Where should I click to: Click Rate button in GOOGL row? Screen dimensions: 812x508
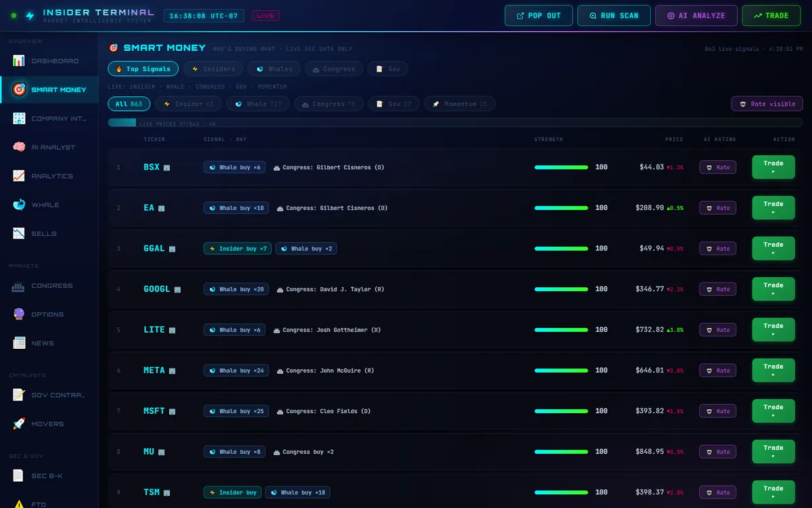coord(718,289)
